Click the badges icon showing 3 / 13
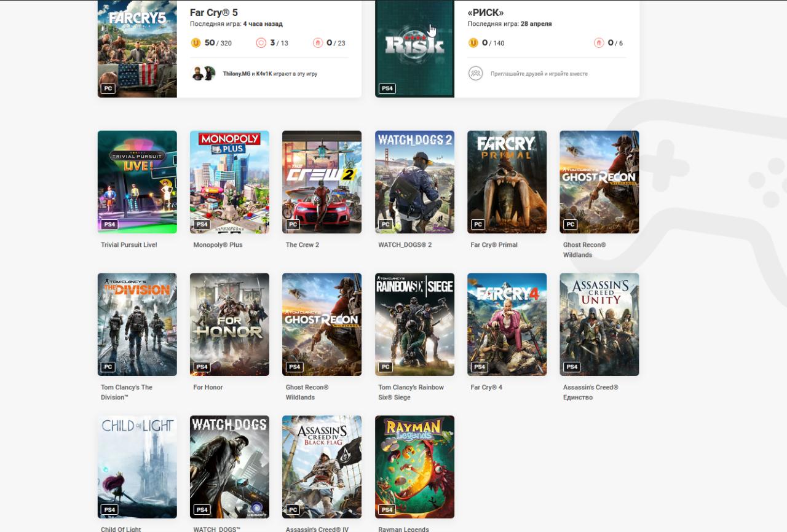Viewport: 787px width, 532px height. 261,43
